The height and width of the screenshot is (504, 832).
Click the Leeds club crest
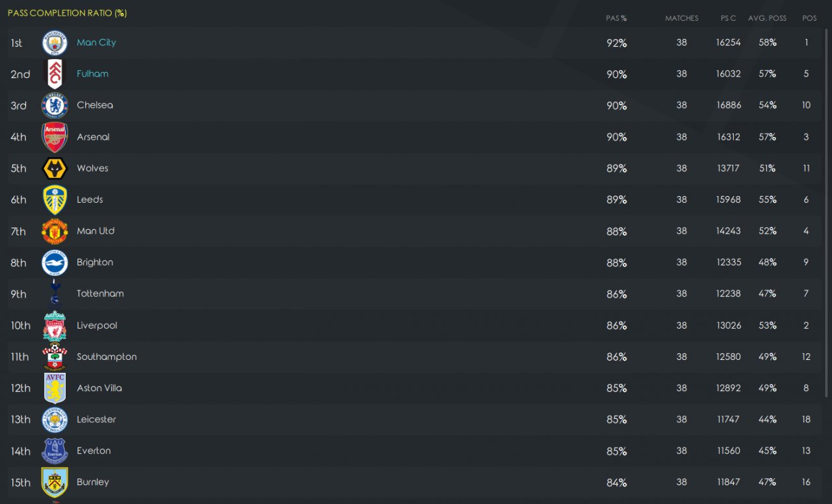pyautogui.click(x=55, y=200)
